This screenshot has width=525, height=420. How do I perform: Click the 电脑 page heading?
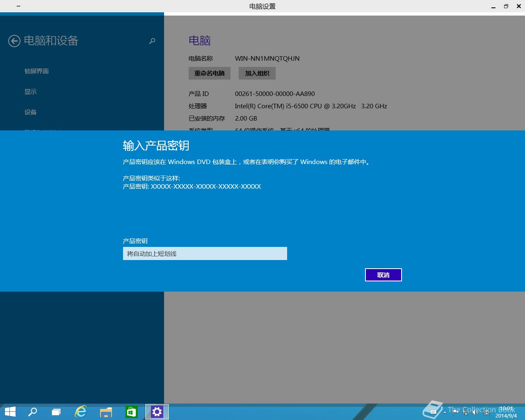tap(200, 41)
